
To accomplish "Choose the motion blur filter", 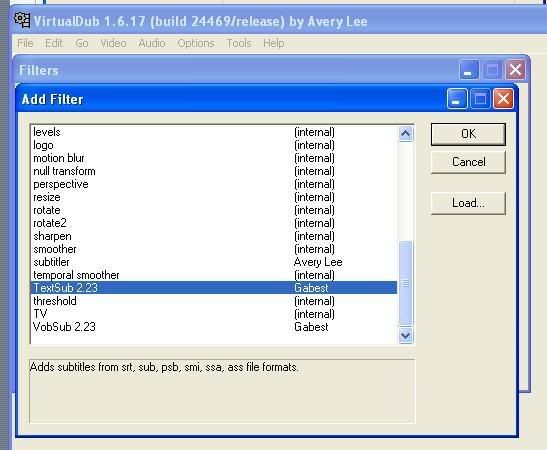I will point(214,158).
